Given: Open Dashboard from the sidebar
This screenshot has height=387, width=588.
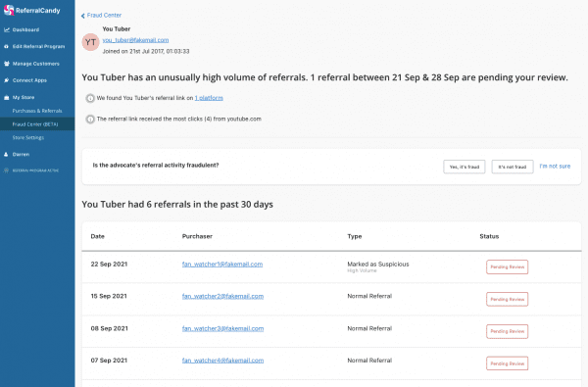Looking at the screenshot, I should tap(25, 29).
